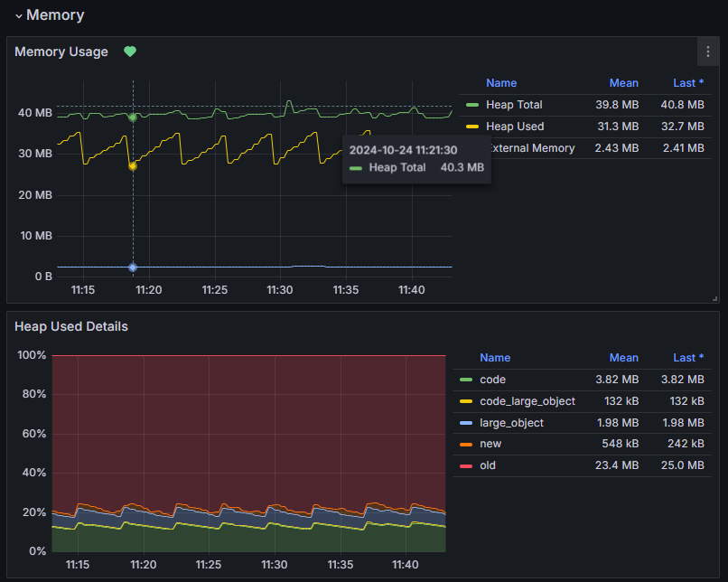Click the large_object blue swatch
This screenshot has height=582, width=728.
point(466,423)
